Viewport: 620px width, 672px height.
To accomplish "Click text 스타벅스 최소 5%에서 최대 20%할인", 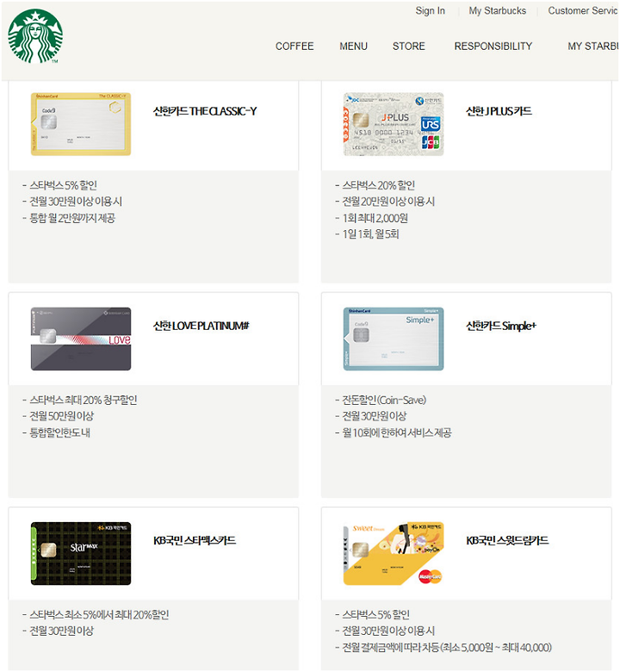I will 99,615.
